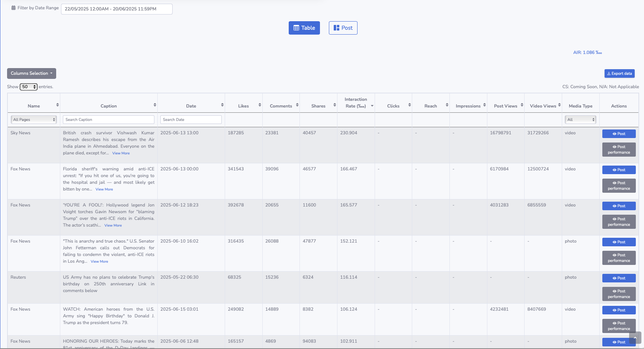Click likes value 341543
Image resolution: width=644 pixels, height=349 pixels.
point(236,169)
